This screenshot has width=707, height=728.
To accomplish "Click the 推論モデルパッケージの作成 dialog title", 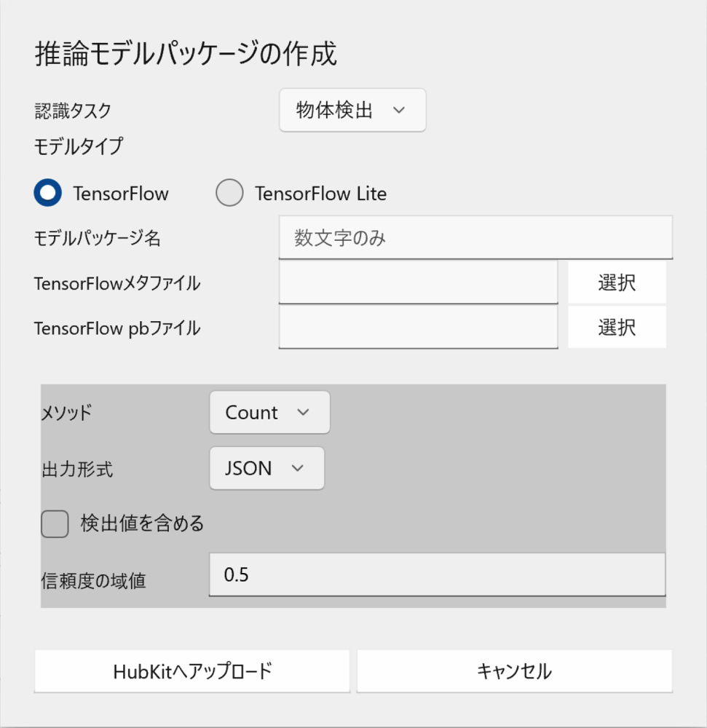I will (186, 55).
